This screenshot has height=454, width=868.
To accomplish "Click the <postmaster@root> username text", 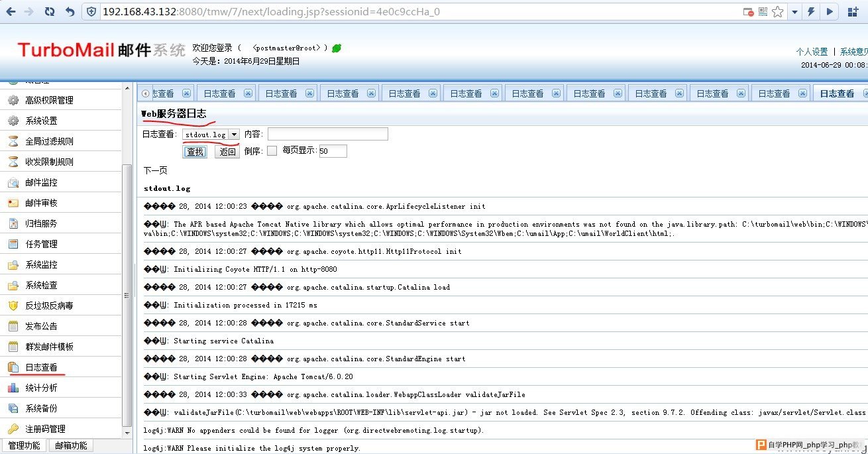I will (288, 48).
